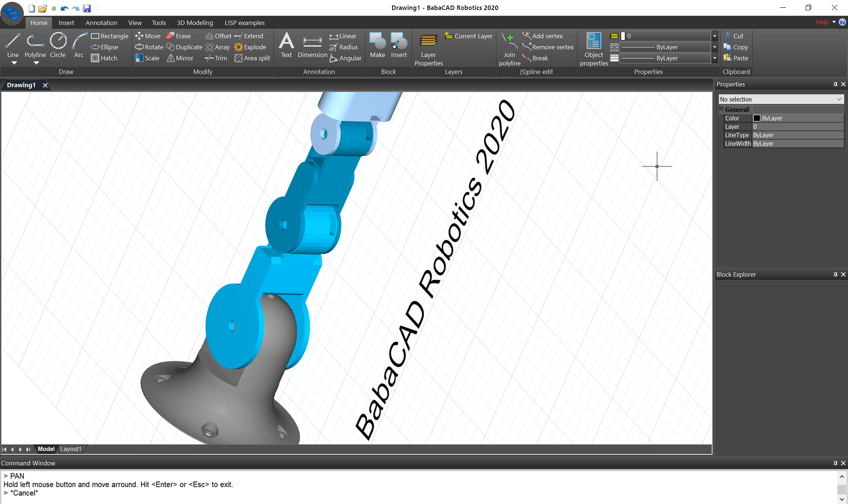The width and height of the screenshot is (848, 504).
Task: Start the Trim command
Action: 216,58
